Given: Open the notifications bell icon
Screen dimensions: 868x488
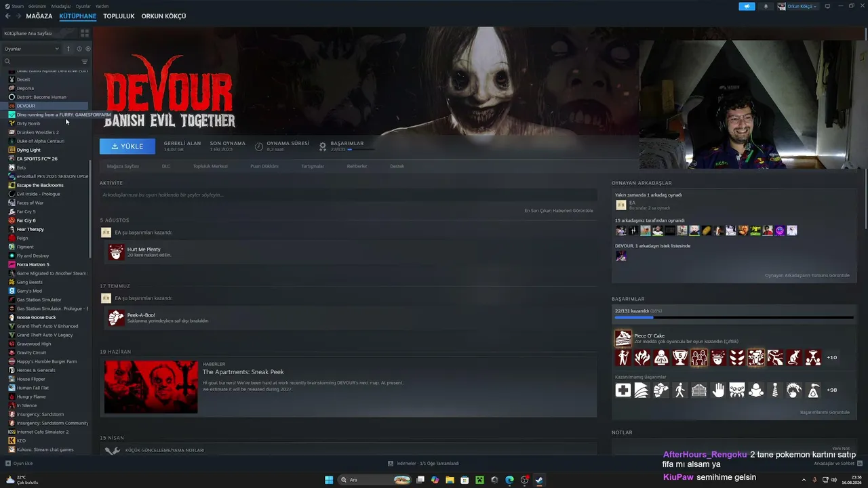Looking at the screenshot, I should click(766, 6).
